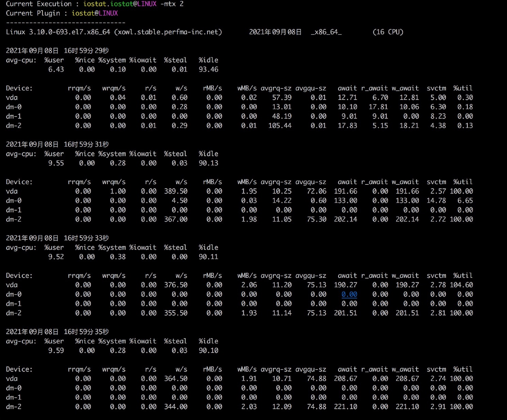This screenshot has width=507, height=420.
Task: Click the 16时59分29秒 timestamp line
Action: (x=57, y=51)
